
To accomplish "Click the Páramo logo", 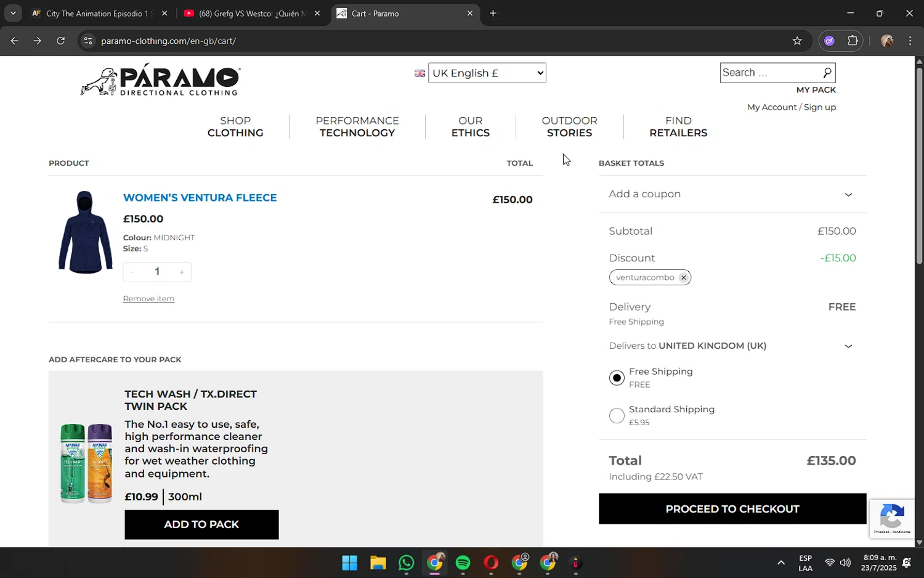I will [x=160, y=79].
